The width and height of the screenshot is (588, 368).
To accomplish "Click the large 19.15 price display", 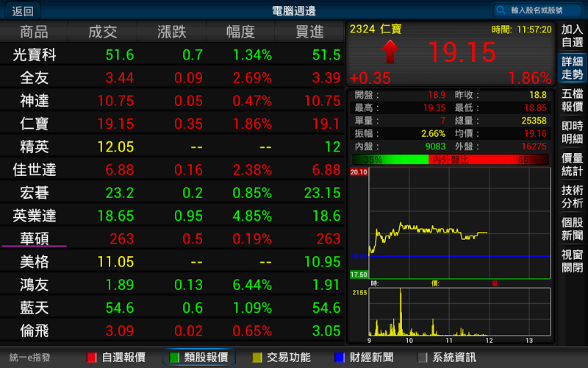I will [x=462, y=52].
